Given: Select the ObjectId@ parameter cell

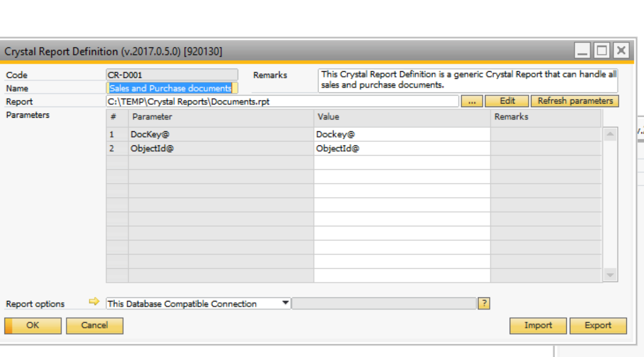Looking at the screenshot, I should [x=221, y=148].
